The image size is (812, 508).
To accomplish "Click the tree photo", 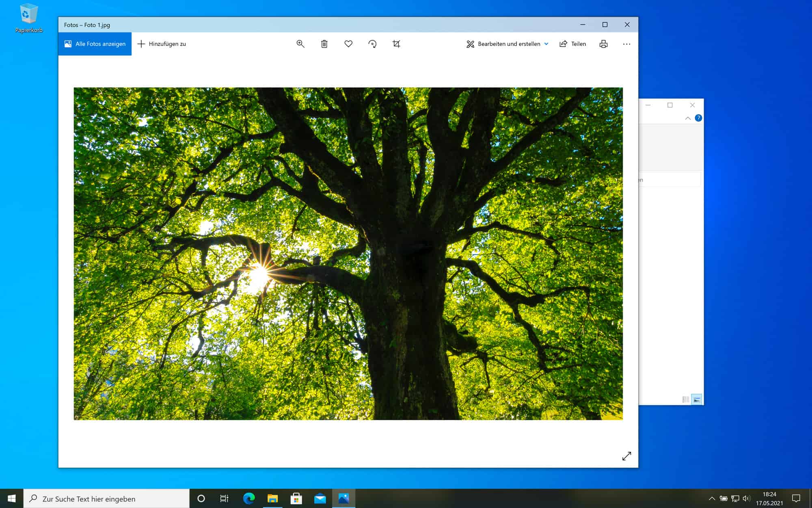I will [x=348, y=254].
